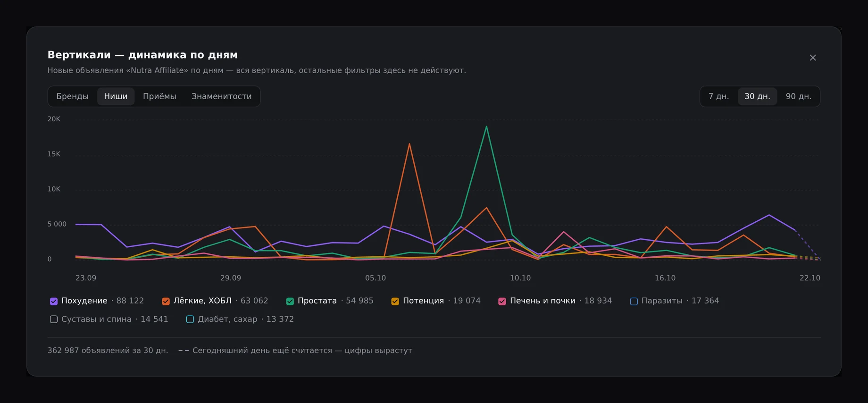Click the Потенция count 19 074

(467, 301)
